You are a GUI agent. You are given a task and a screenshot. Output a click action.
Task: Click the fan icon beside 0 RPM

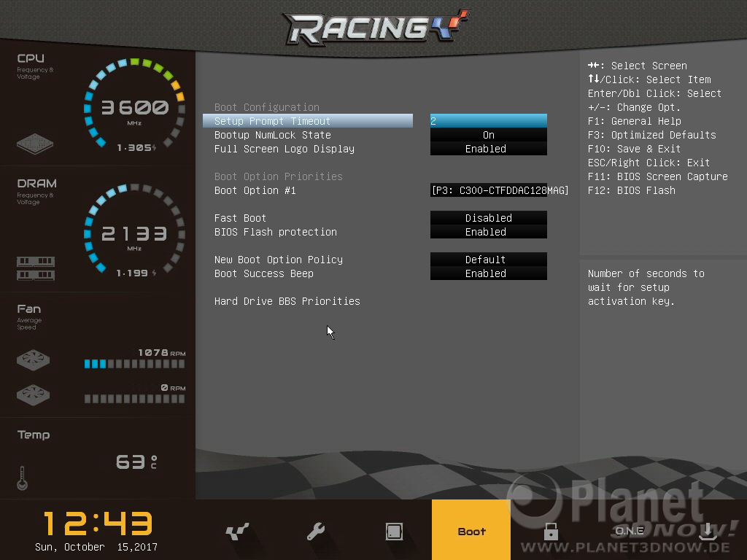point(33,394)
